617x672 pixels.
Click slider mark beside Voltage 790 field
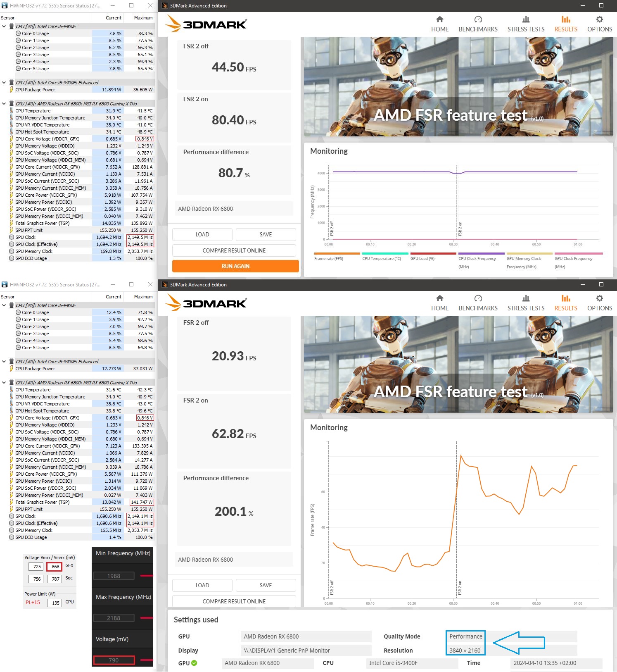(x=146, y=660)
